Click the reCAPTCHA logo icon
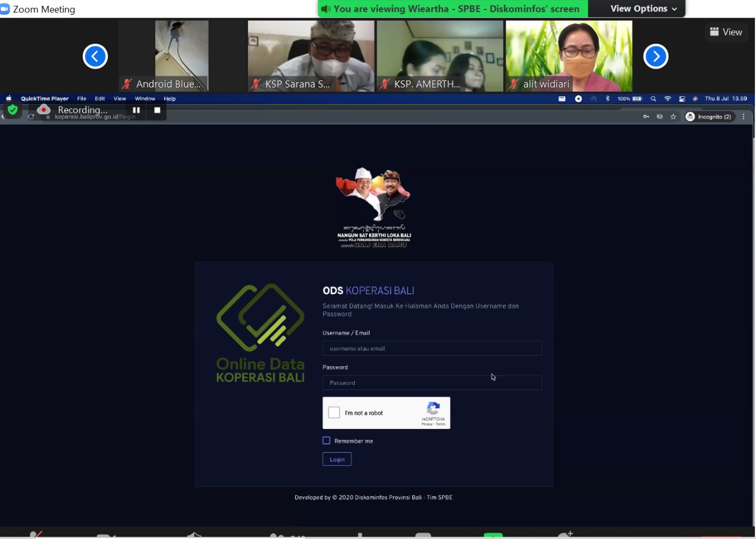756x539 pixels. (x=433, y=408)
